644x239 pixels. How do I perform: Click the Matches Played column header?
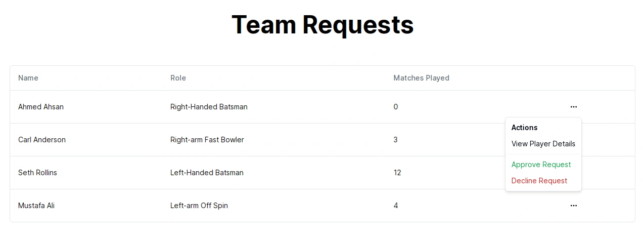click(x=421, y=78)
